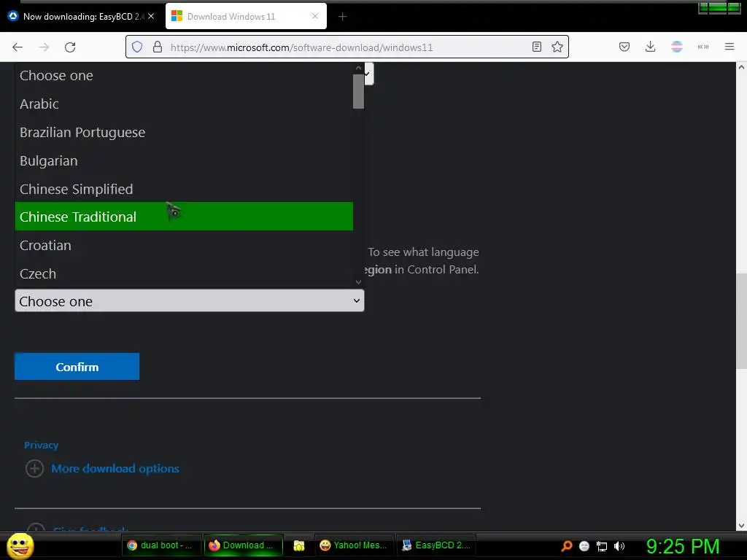Viewport: 747px width, 560px height.
Task: Open the tracking protection shield icon
Action: click(x=137, y=47)
